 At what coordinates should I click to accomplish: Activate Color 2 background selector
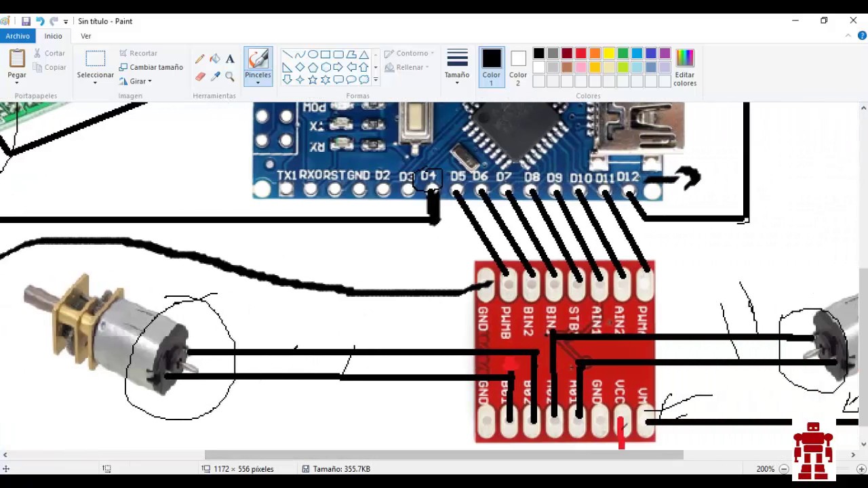click(518, 67)
